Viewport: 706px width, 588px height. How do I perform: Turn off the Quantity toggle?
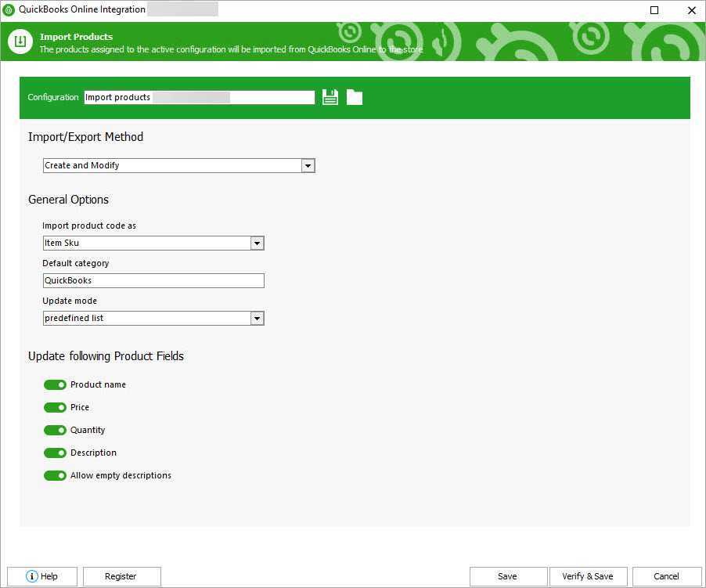(x=55, y=430)
